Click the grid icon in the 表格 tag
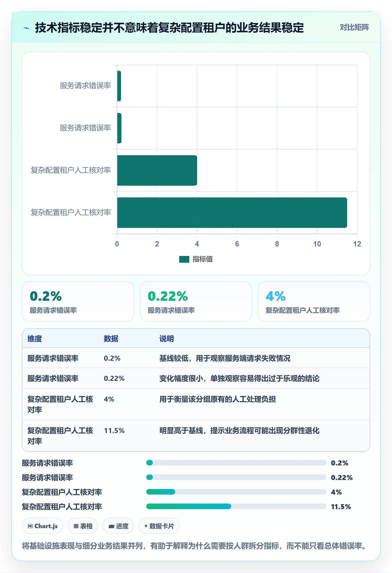Screen dimensions: 392x573 coord(76,526)
